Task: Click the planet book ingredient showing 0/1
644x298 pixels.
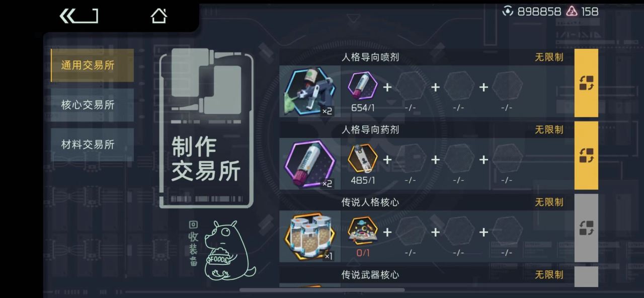Action: coord(363,232)
